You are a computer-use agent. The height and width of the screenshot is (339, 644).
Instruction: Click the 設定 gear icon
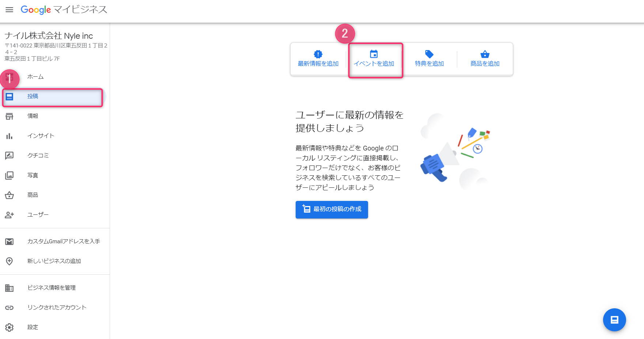(x=10, y=327)
